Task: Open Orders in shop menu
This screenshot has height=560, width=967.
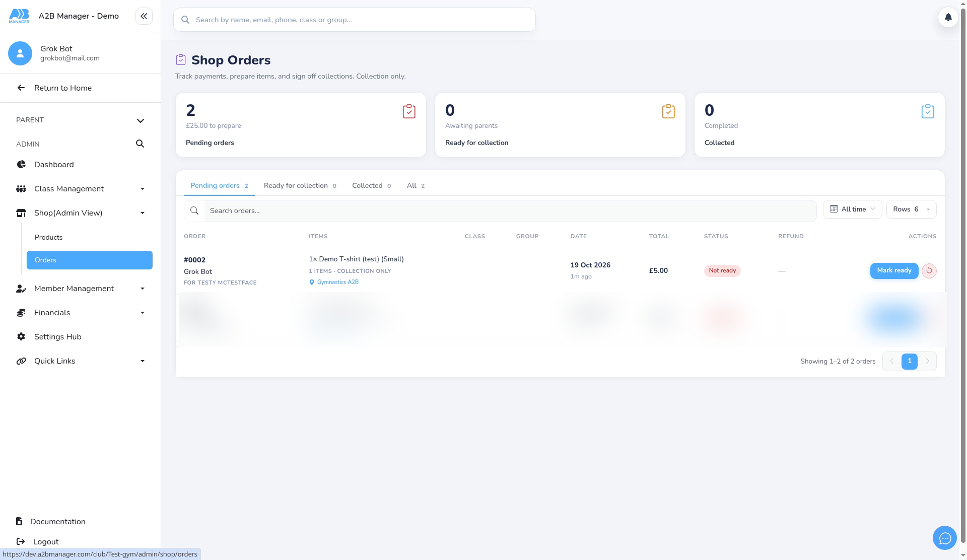Action: pos(90,260)
